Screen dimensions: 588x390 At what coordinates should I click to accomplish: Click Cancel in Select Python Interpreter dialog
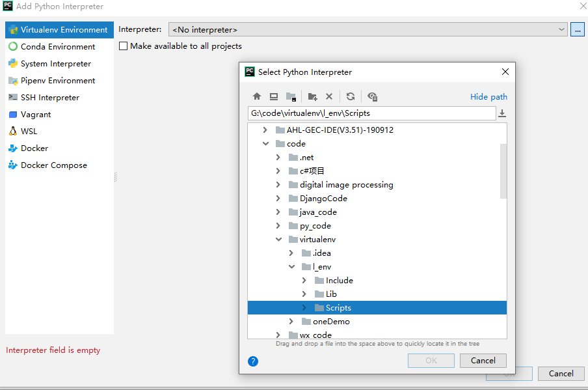tap(483, 360)
